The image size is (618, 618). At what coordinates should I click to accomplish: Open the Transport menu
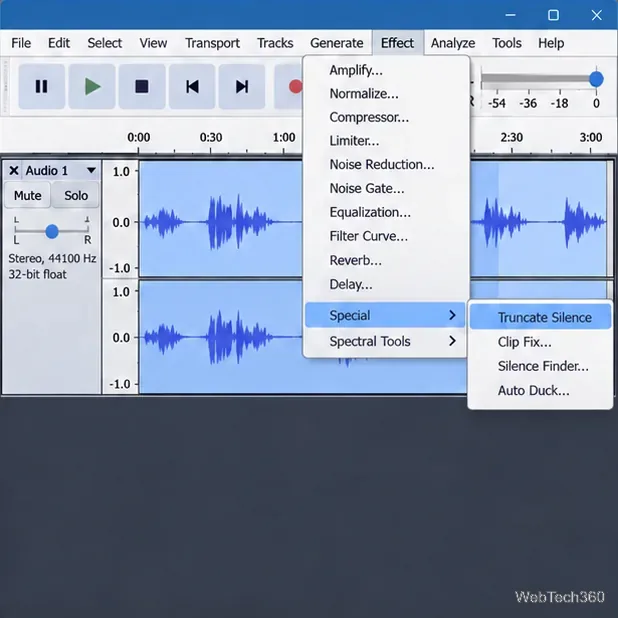[212, 43]
